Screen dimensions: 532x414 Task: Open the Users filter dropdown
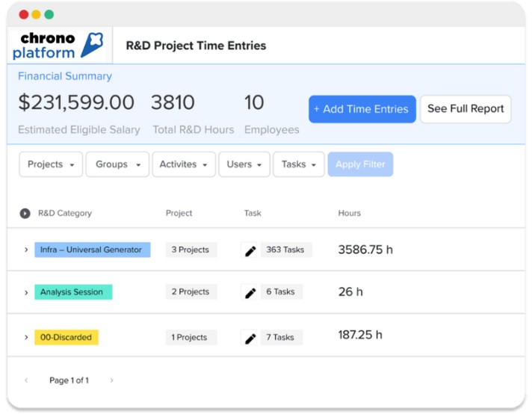(244, 164)
